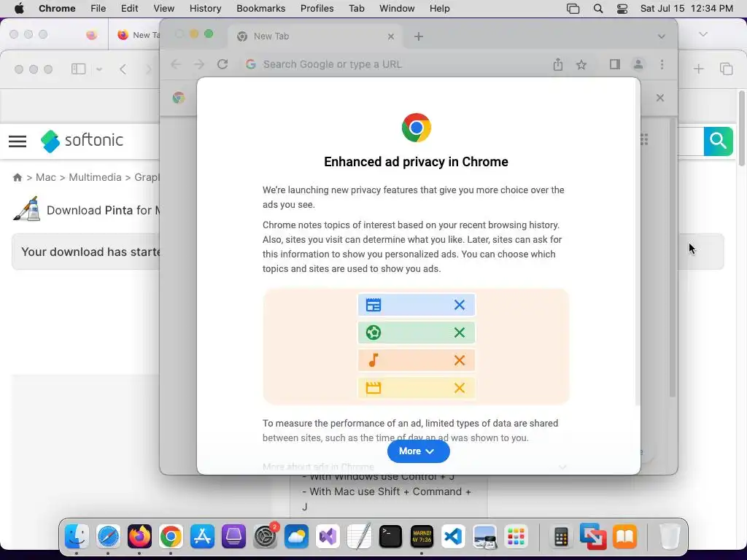747x560 pixels.
Task: Open the Profiles menu
Action: (317, 9)
